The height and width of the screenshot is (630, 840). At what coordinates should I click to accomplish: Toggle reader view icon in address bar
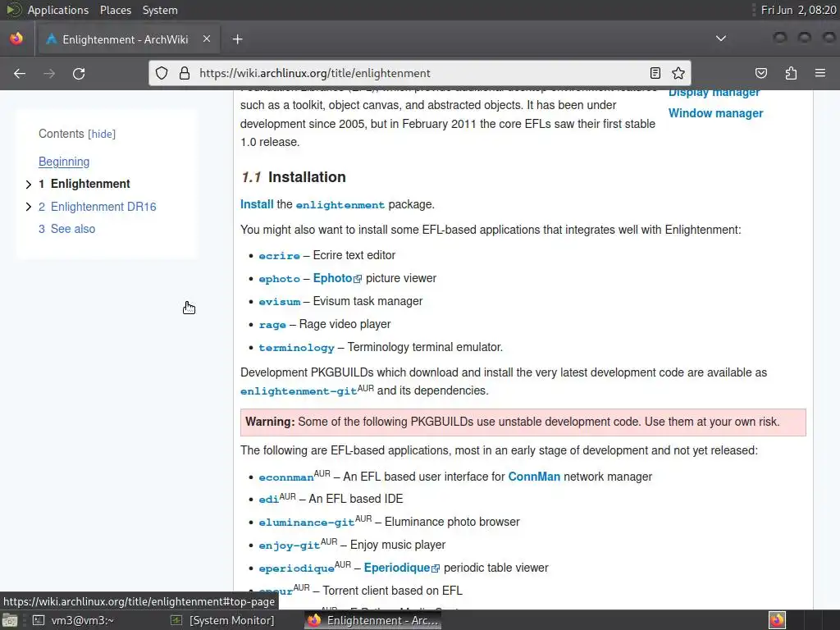pos(655,73)
